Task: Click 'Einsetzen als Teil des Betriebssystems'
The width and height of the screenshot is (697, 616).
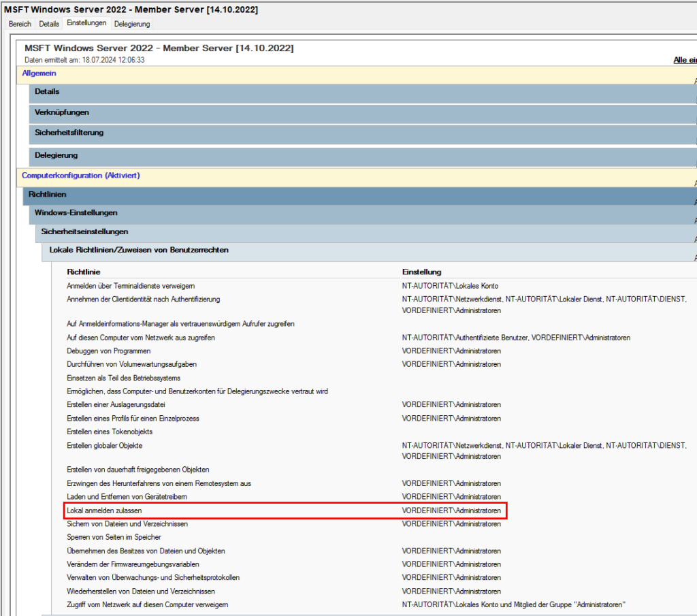Action: coord(124,378)
